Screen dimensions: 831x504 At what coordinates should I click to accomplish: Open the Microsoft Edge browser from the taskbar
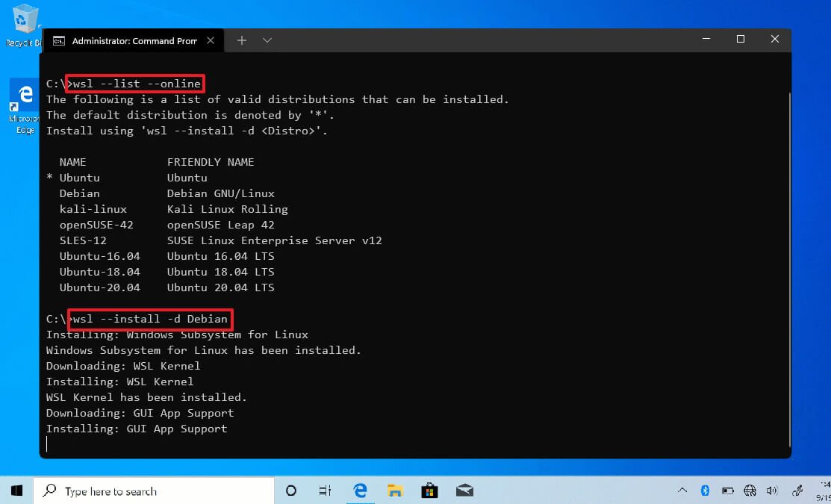[360, 491]
